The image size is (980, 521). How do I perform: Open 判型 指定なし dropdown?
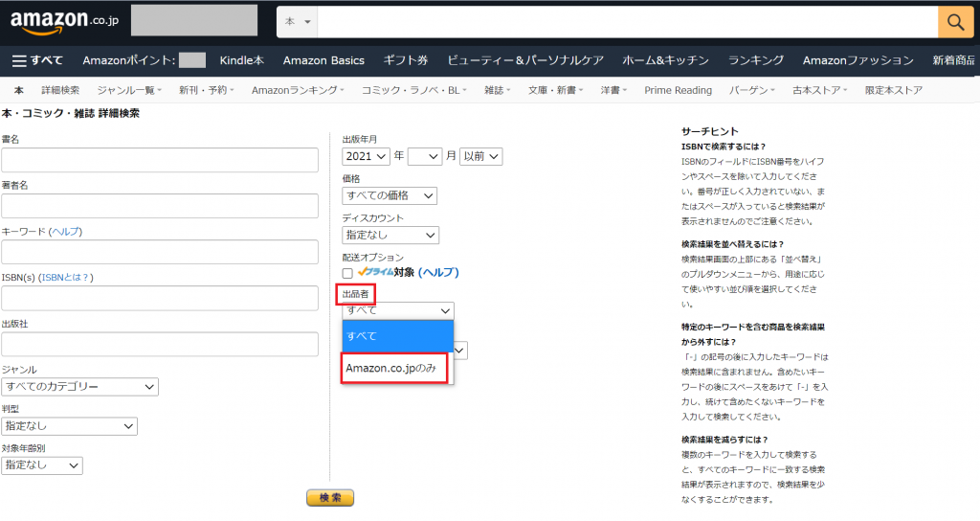click(x=69, y=426)
